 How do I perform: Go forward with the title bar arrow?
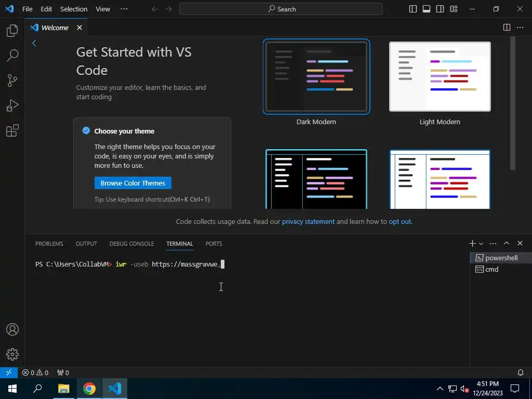coord(169,9)
